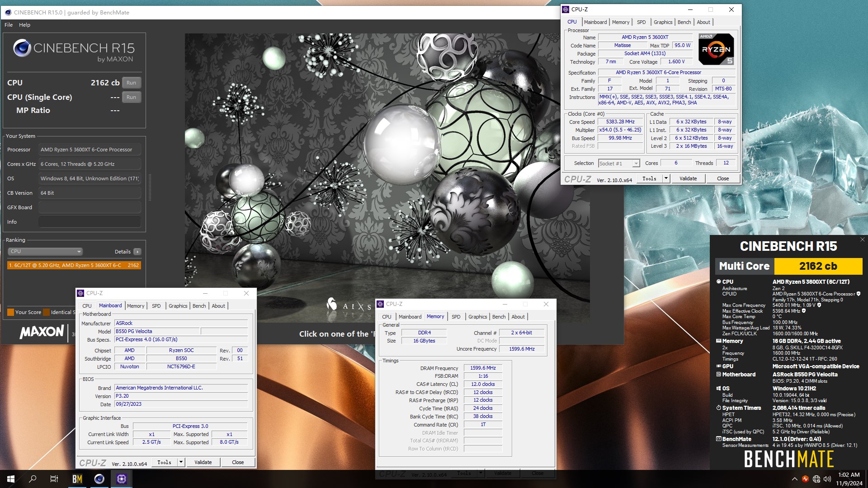Open About tab in top-right CPU-Z
This screenshot has height=488, width=868.
tap(703, 22)
